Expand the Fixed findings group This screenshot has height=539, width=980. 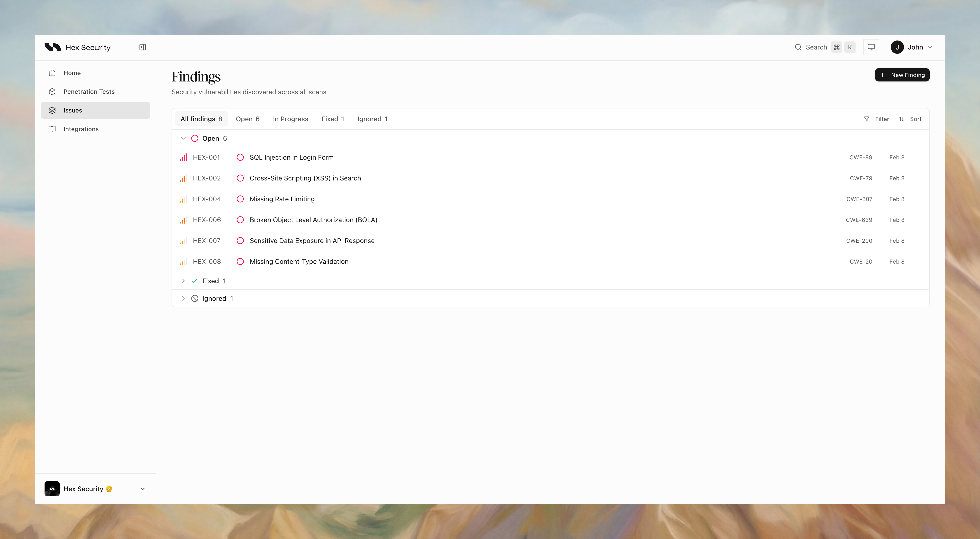(x=183, y=281)
